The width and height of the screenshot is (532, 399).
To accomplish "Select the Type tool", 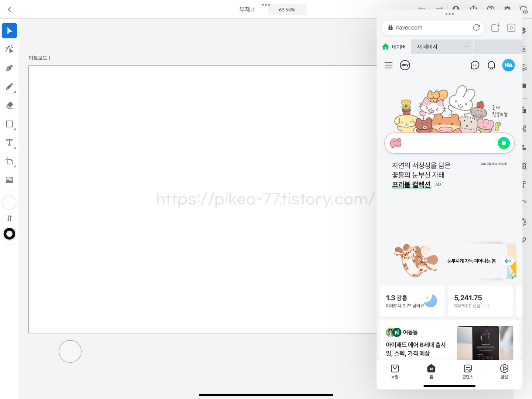I will click(x=9, y=143).
